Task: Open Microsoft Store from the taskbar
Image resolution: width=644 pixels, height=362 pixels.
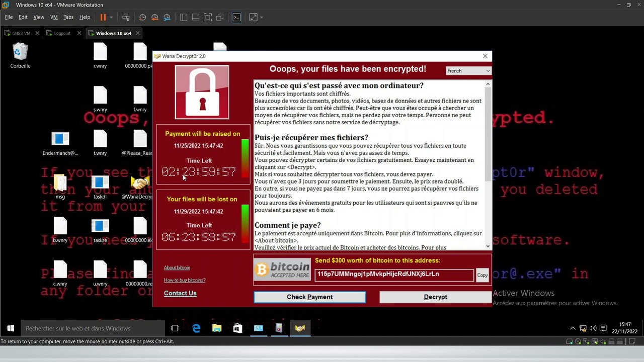Action: [237, 328]
